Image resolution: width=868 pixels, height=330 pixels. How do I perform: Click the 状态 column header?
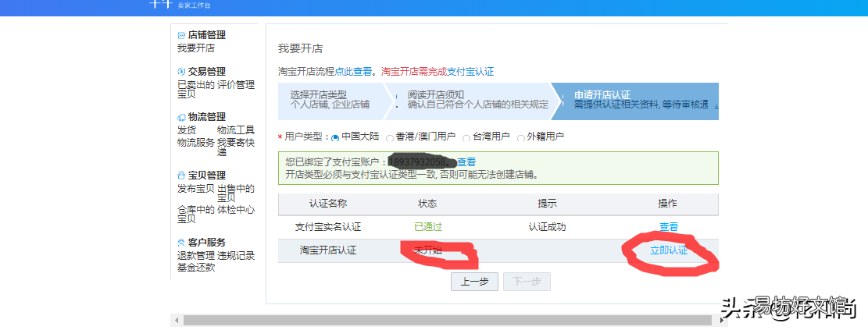click(427, 204)
